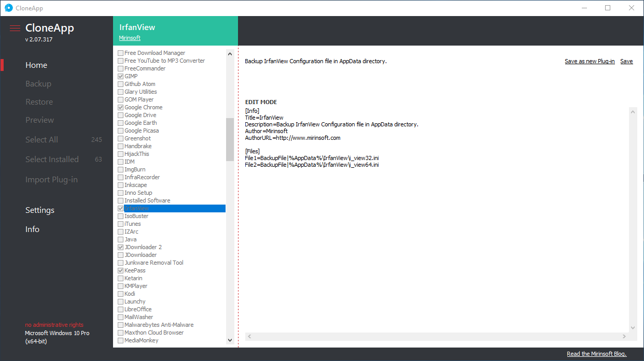Screen dimensions: 644x361
Task: Click plug-in list scroll-down arrow
Action: pos(230,340)
